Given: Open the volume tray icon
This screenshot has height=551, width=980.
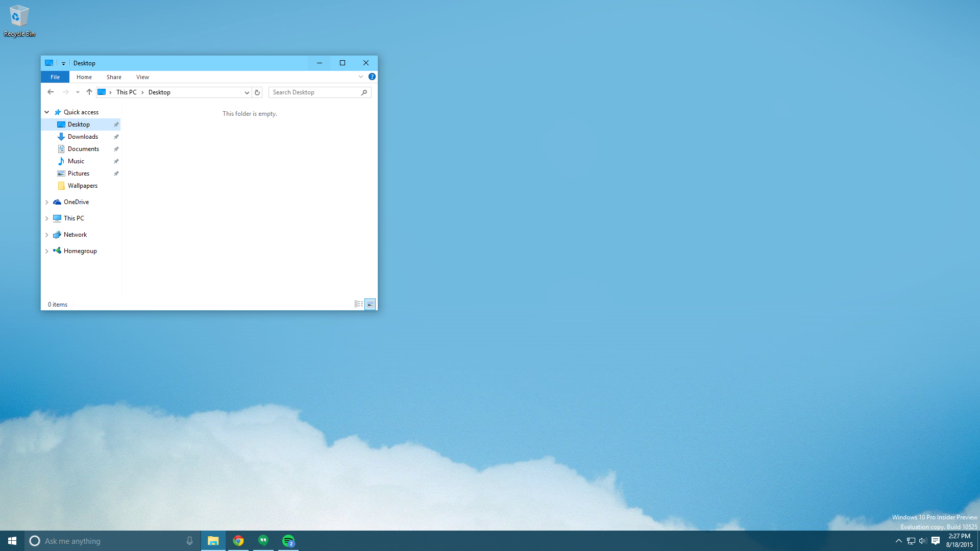Looking at the screenshot, I should coord(923,541).
